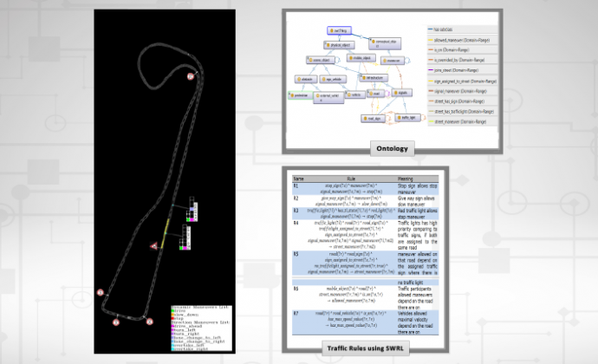
Task: Click 'Red traffic light allows stop maneuver' cell
Action: tap(418, 214)
